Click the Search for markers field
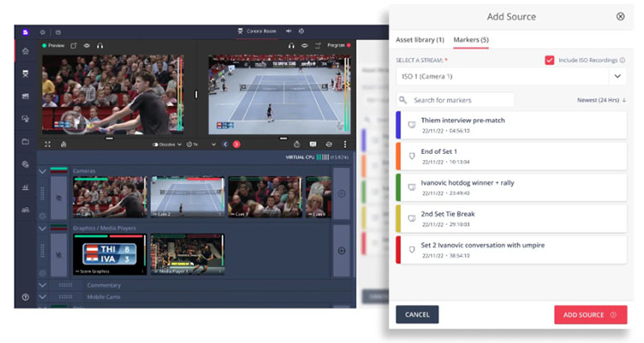Screen dimensions: 644x343 tap(456, 100)
